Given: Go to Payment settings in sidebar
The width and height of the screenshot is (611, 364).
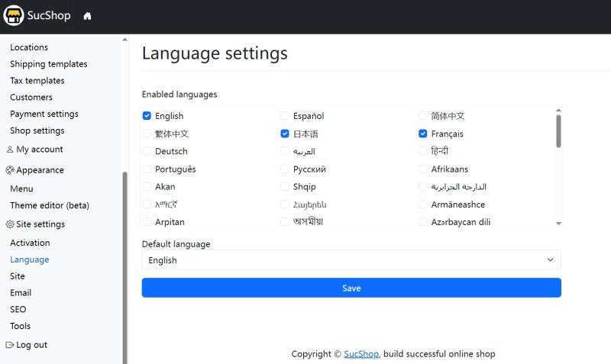Looking at the screenshot, I should 44,114.
